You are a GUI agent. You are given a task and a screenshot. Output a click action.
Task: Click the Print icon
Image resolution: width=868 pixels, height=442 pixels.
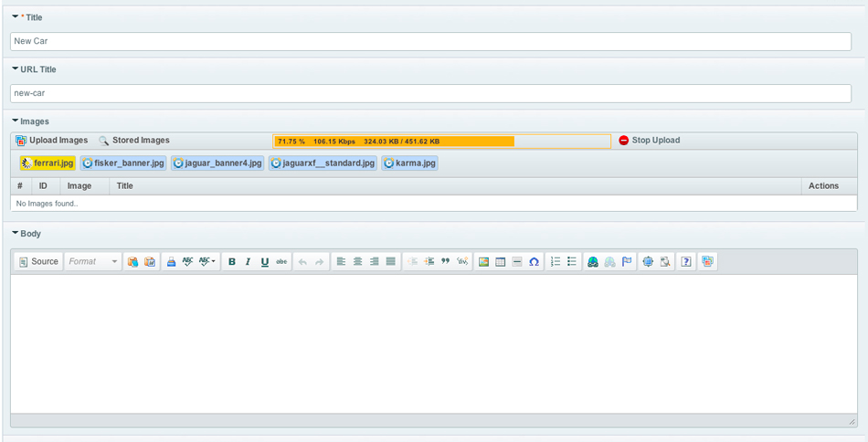coord(171,262)
